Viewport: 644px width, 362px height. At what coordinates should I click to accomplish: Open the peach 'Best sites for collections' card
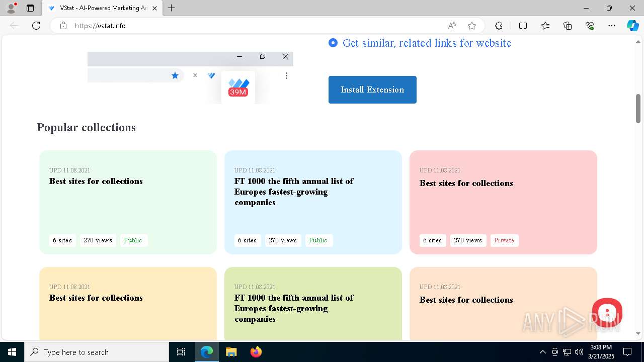pos(503,303)
